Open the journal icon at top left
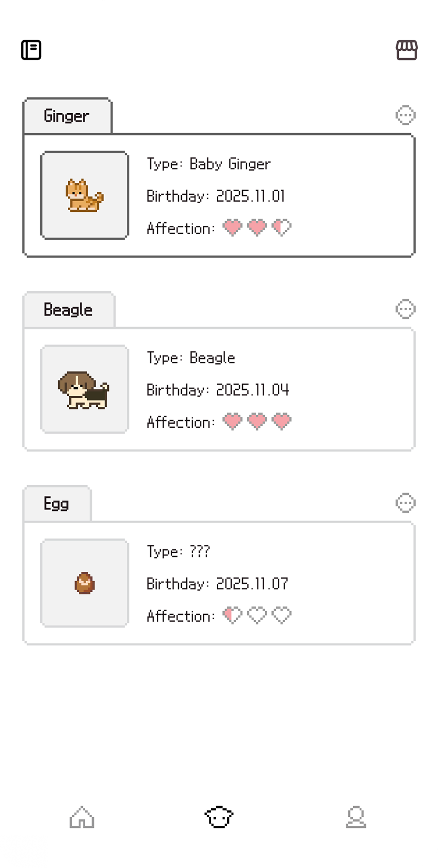This screenshot has width=438, height=868. coord(31,50)
